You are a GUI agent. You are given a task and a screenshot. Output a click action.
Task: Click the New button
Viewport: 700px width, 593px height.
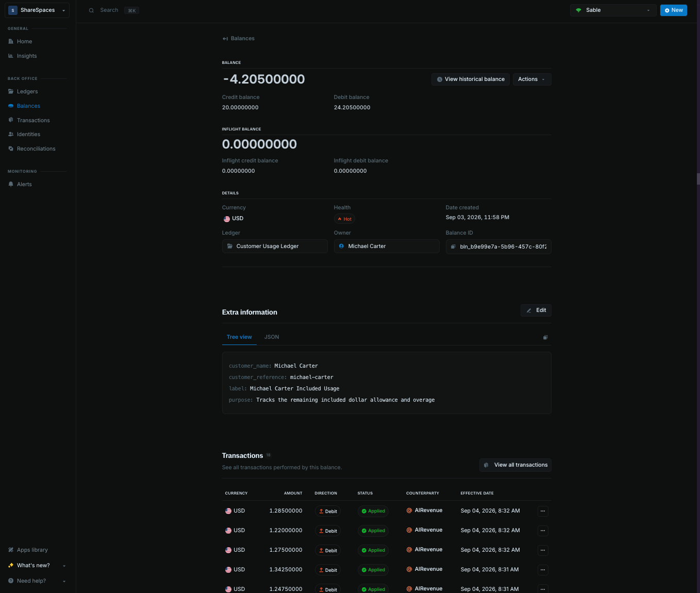click(x=673, y=10)
